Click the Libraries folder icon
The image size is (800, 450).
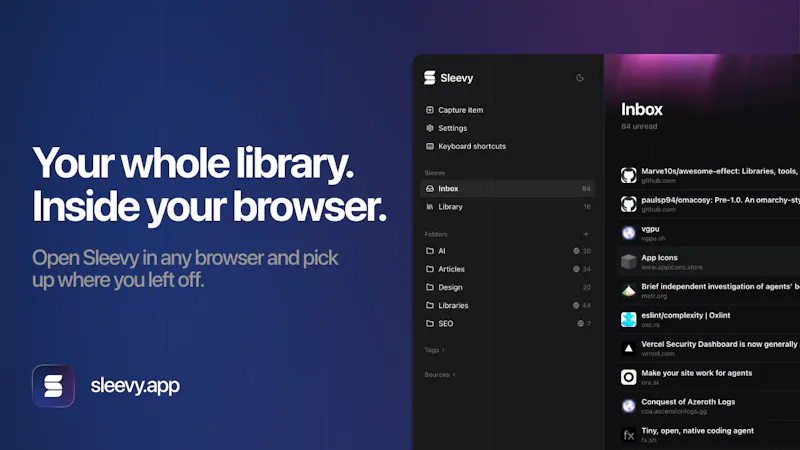coord(430,306)
